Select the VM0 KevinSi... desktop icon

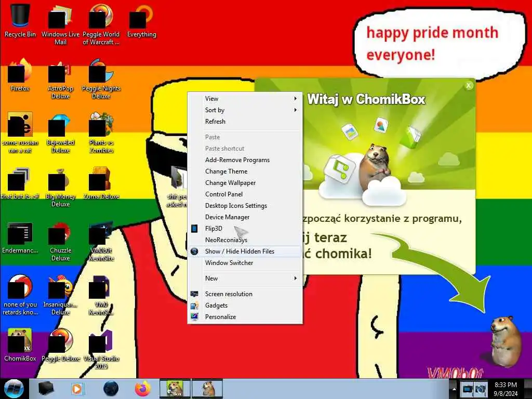101,295
